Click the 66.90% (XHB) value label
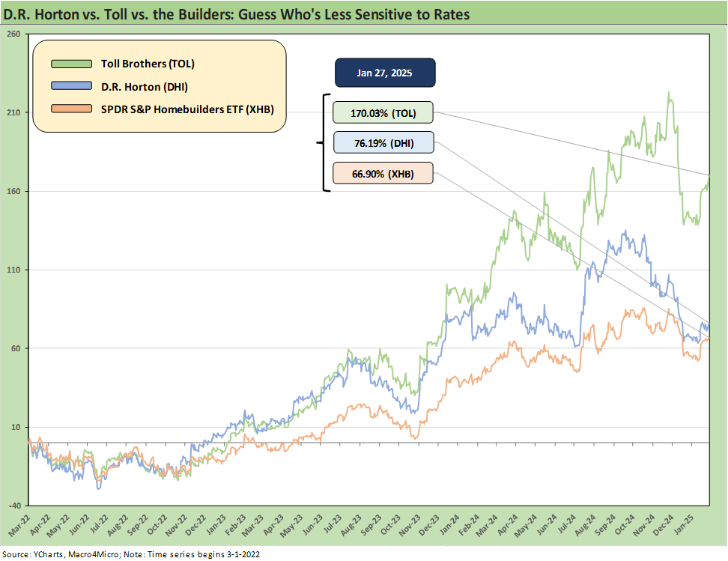Screen dimensions: 728x561 point(383,174)
